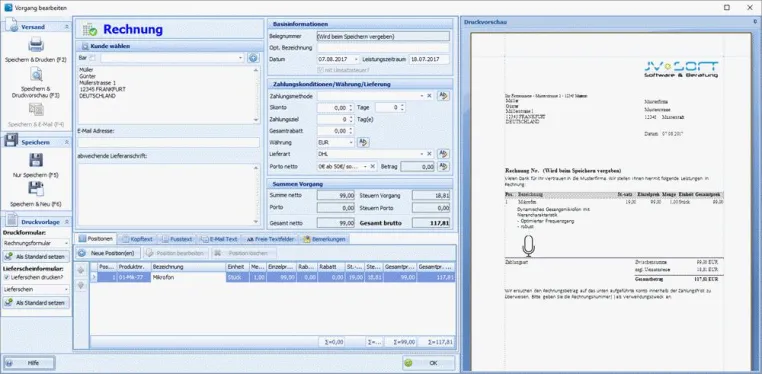The image size is (762, 374).
Task: Click the Speichern & Neu icon
Action: 36,189
